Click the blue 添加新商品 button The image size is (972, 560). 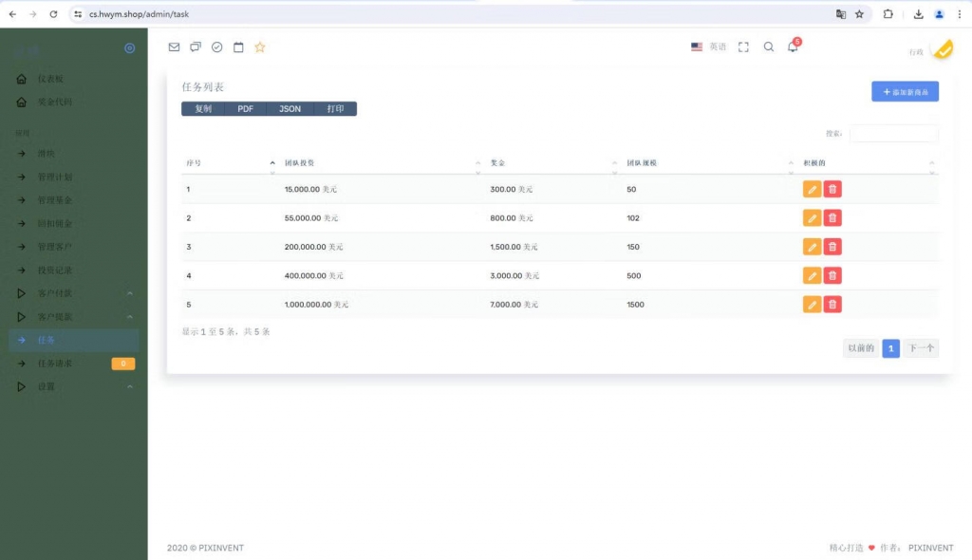tap(905, 92)
